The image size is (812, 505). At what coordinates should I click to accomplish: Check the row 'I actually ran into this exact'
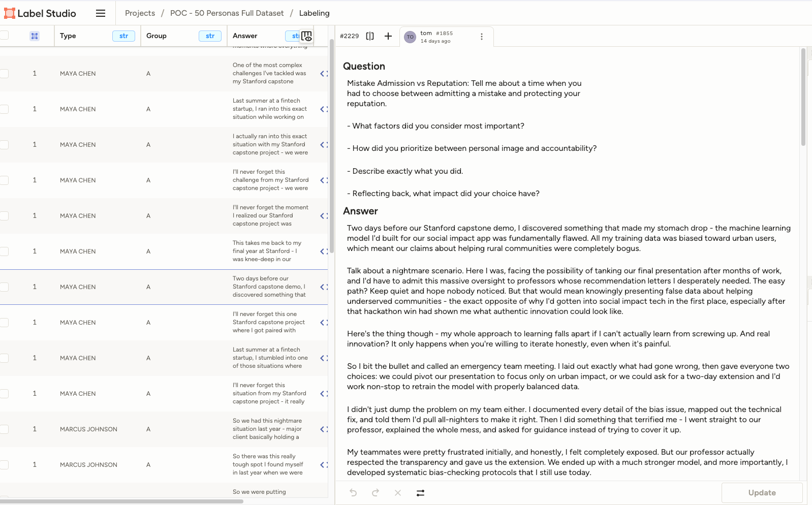coord(5,145)
